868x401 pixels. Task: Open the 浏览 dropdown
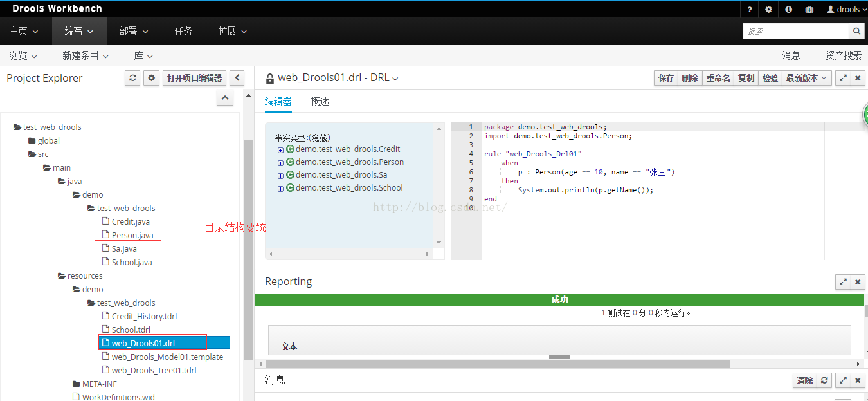[23, 55]
